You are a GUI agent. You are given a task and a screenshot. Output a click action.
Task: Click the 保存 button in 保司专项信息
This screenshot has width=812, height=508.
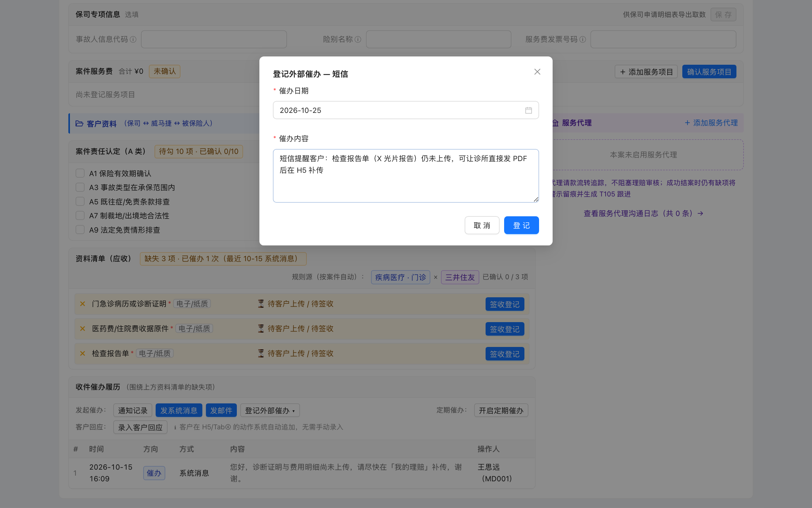click(723, 15)
